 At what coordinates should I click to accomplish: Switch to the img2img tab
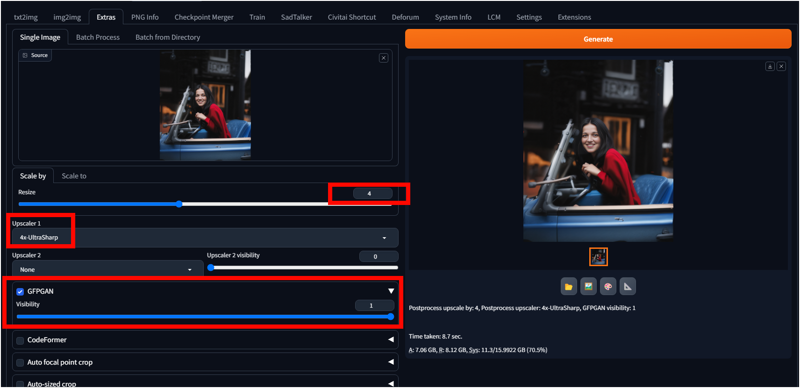click(67, 17)
